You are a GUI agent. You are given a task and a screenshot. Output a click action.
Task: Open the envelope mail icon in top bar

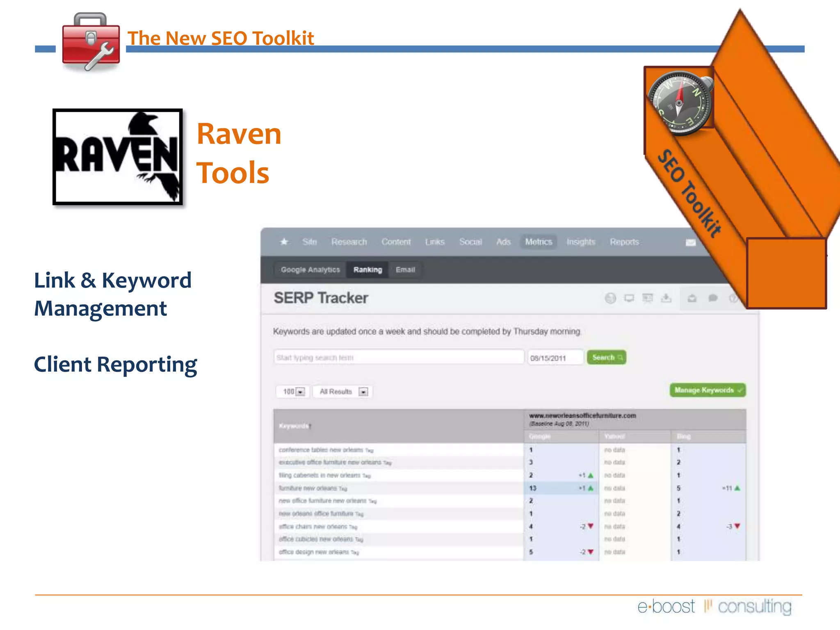tap(691, 242)
